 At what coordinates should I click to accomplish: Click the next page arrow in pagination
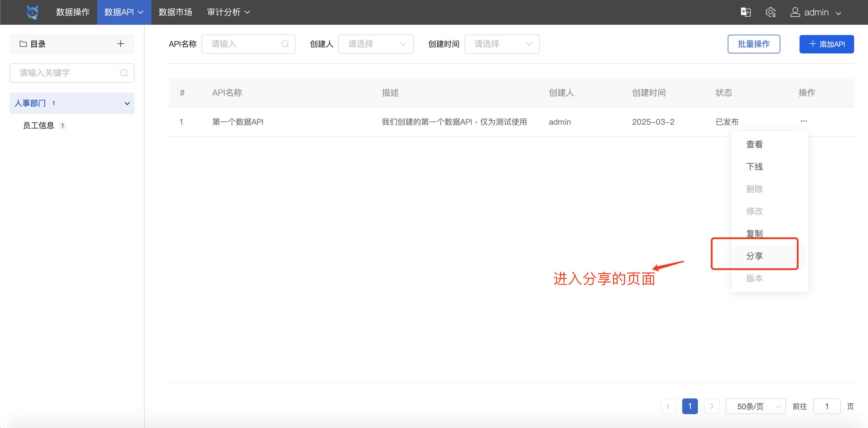click(712, 406)
